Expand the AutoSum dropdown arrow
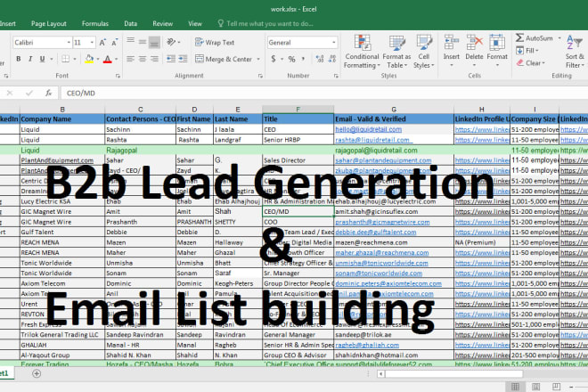 point(559,38)
